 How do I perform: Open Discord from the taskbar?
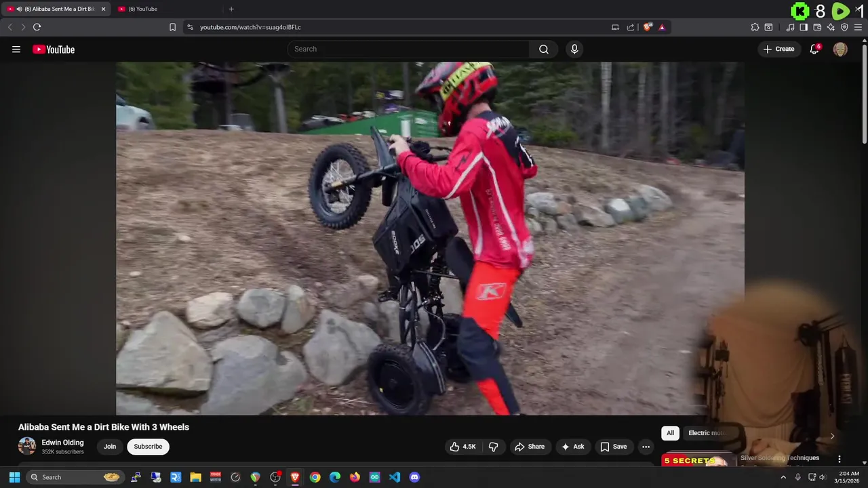[414, 477]
